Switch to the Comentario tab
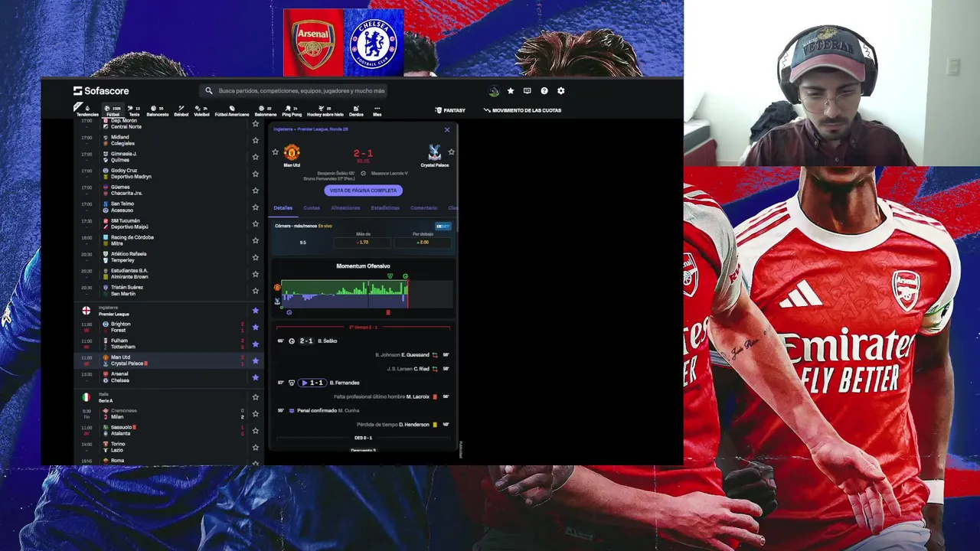The height and width of the screenshot is (551, 980). [423, 208]
